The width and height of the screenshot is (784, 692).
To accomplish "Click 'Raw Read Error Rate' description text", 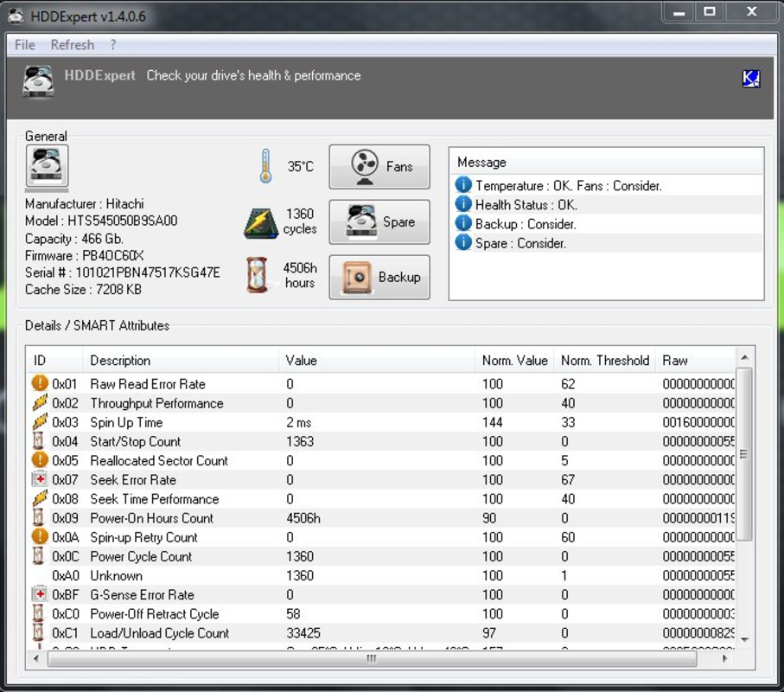I will click(x=148, y=384).
